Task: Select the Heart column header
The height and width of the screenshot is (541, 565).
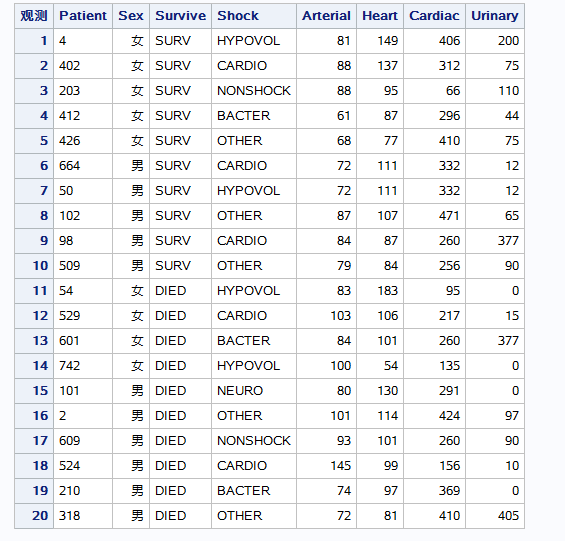Action: [x=380, y=16]
